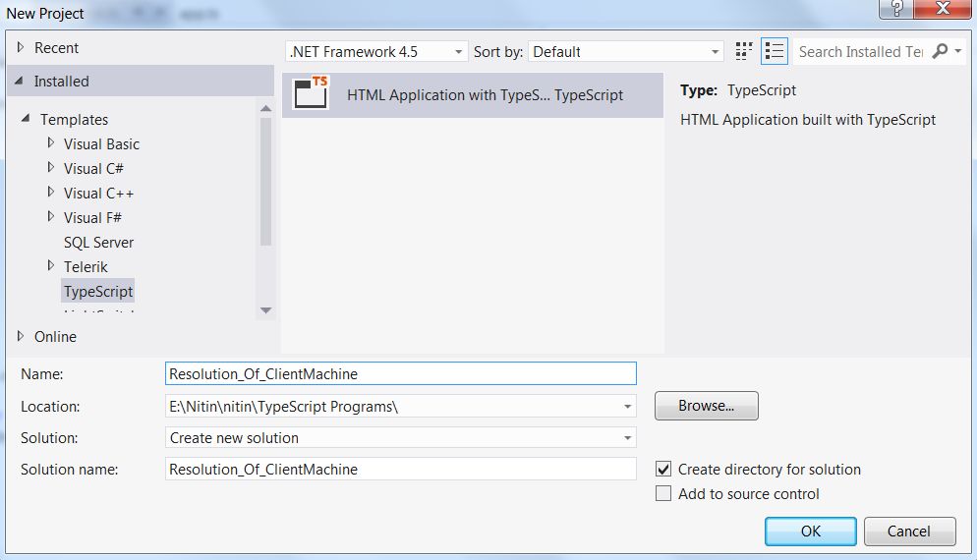Screen dimensions: 977x560
Task: Click the 'Visual F#' tree label
Action: (x=92, y=218)
